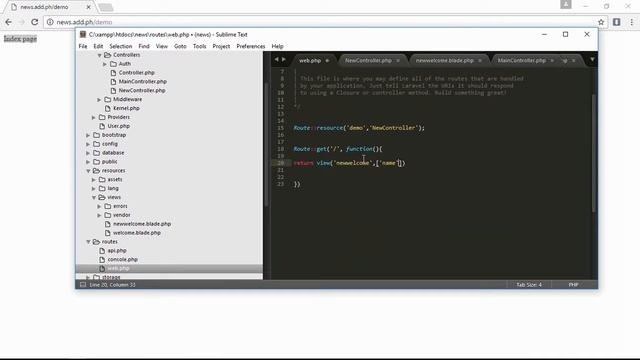
Task: Expand the Providers folder
Action: (x=93, y=117)
